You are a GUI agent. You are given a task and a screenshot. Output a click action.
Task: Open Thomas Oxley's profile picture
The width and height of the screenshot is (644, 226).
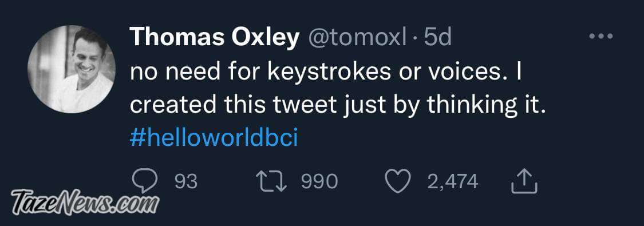click(72, 69)
